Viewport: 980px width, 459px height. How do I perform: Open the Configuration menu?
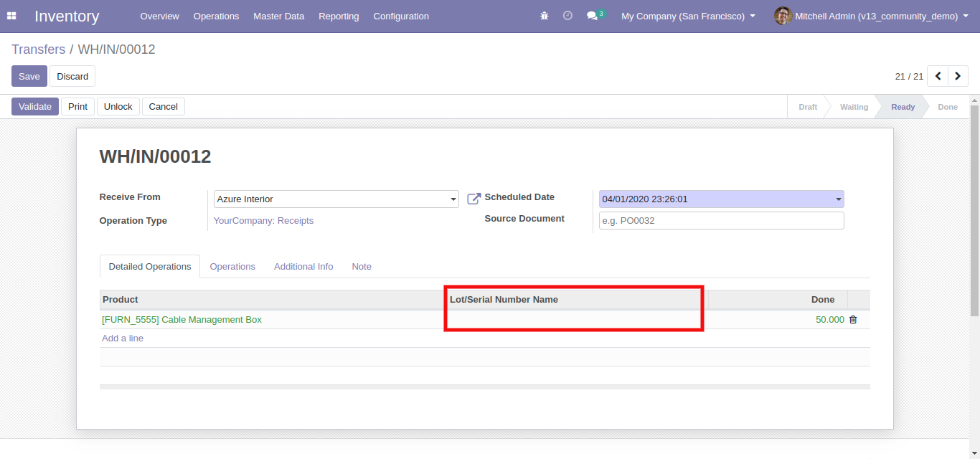pyautogui.click(x=401, y=16)
